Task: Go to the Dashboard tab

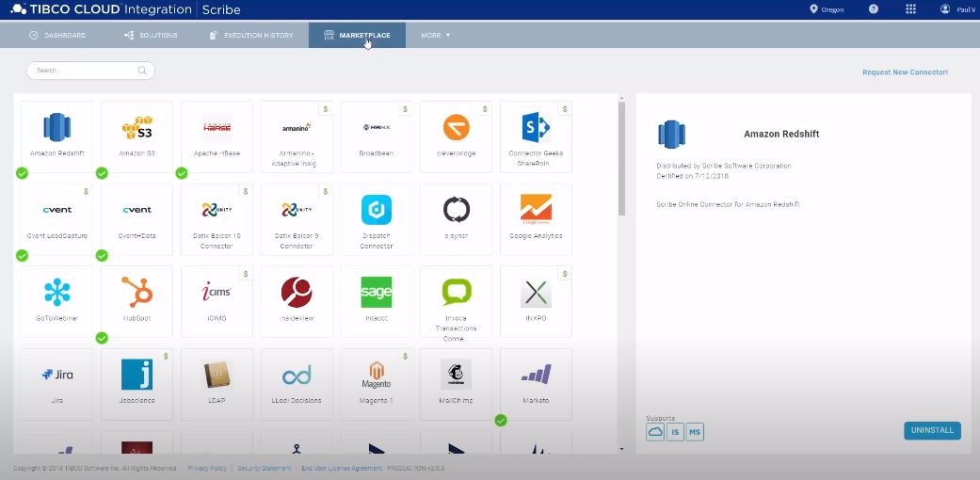Action: 57,36
